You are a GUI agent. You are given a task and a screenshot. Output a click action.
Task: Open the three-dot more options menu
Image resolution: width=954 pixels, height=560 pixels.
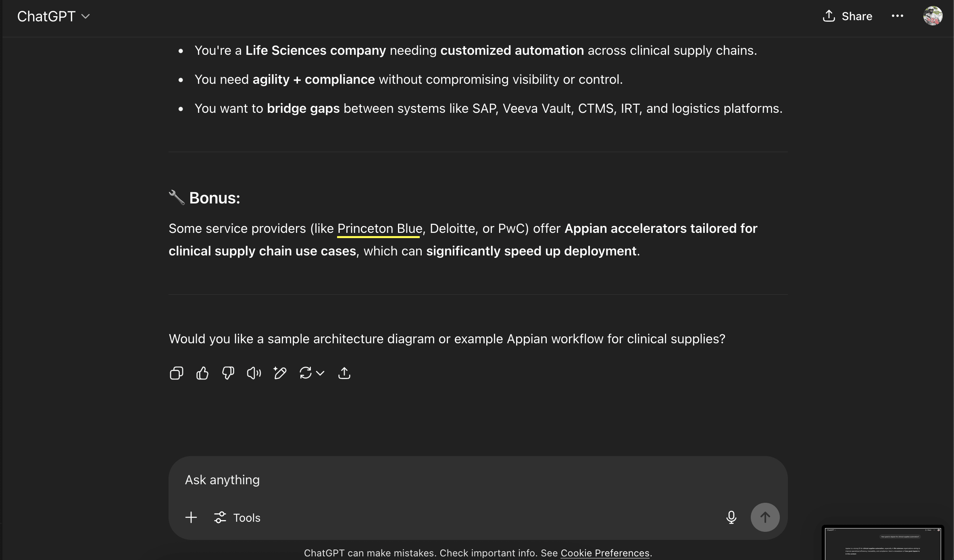[898, 16]
